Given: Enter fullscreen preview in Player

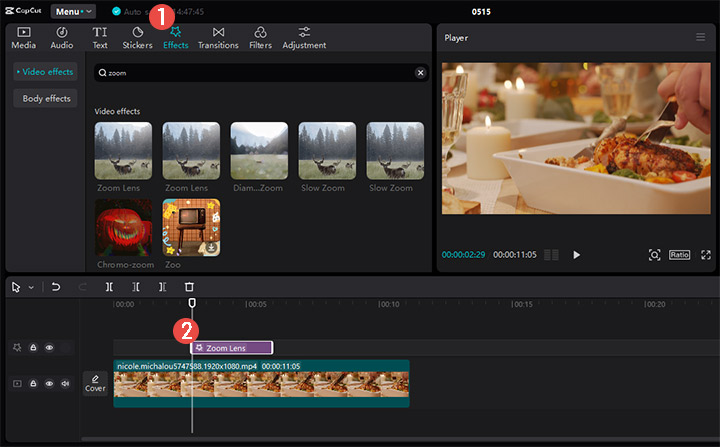Looking at the screenshot, I should click(x=706, y=255).
